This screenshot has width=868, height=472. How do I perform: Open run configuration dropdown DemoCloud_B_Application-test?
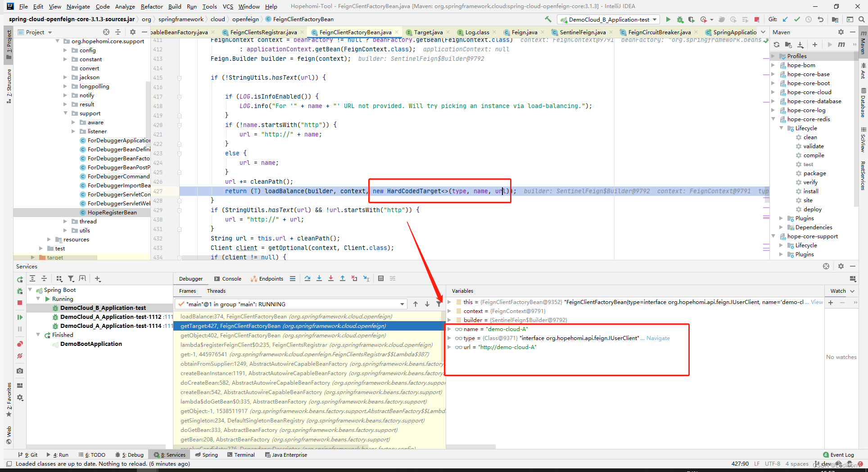[608, 19]
